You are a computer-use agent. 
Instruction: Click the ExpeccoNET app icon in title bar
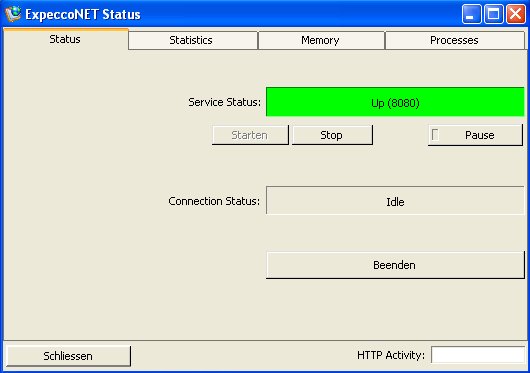[13, 14]
